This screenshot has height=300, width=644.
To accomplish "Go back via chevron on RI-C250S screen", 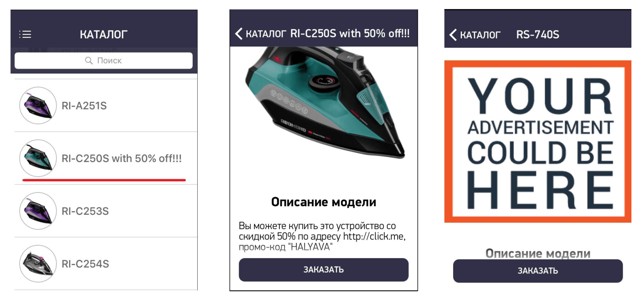I will [239, 34].
